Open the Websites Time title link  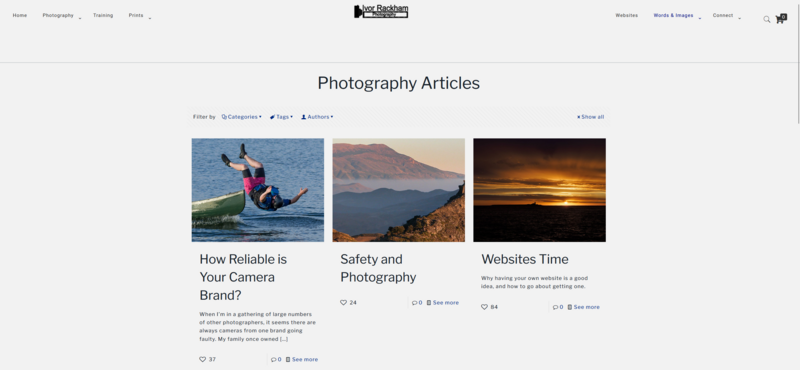[524, 259]
